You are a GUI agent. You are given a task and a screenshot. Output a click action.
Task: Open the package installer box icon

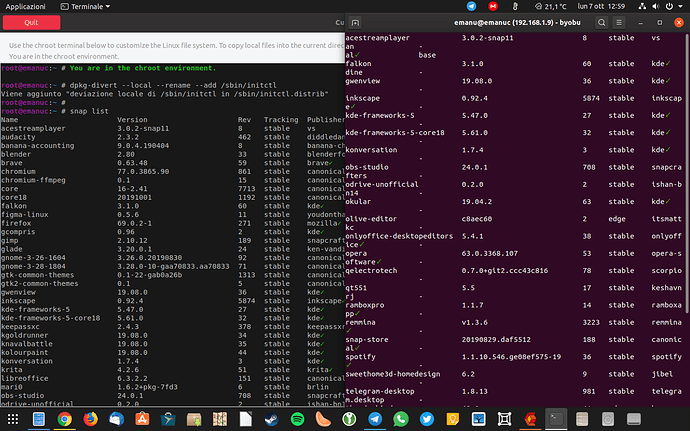click(x=194, y=419)
